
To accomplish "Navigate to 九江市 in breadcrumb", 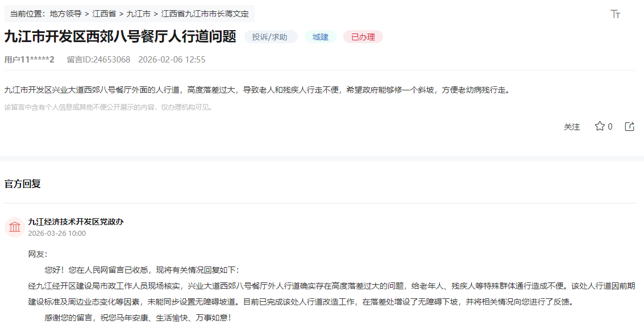I will coord(138,14).
